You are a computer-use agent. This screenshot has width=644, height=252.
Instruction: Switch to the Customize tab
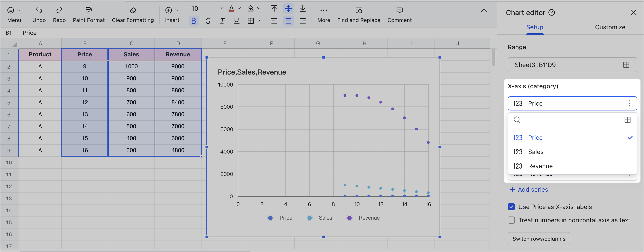pos(610,27)
